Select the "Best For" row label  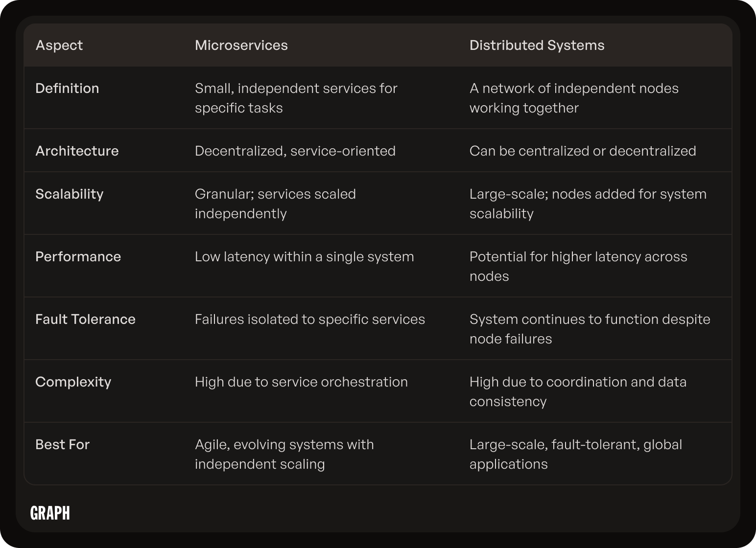click(63, 445)
